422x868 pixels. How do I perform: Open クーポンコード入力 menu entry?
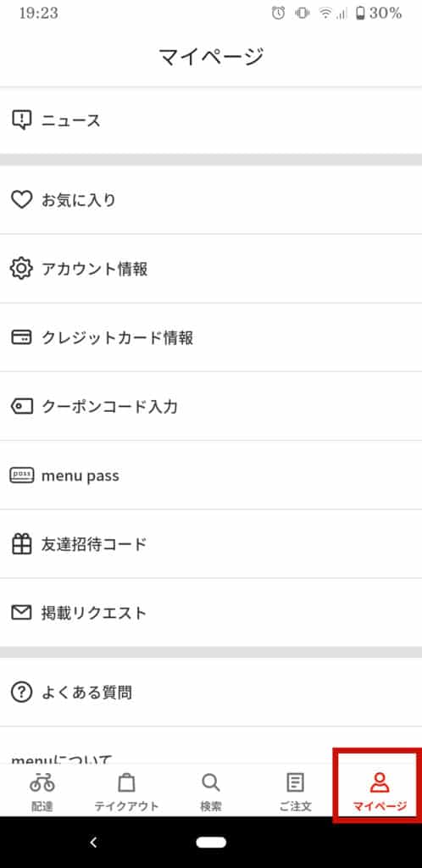pyautogui.click(x=211, y=406)
